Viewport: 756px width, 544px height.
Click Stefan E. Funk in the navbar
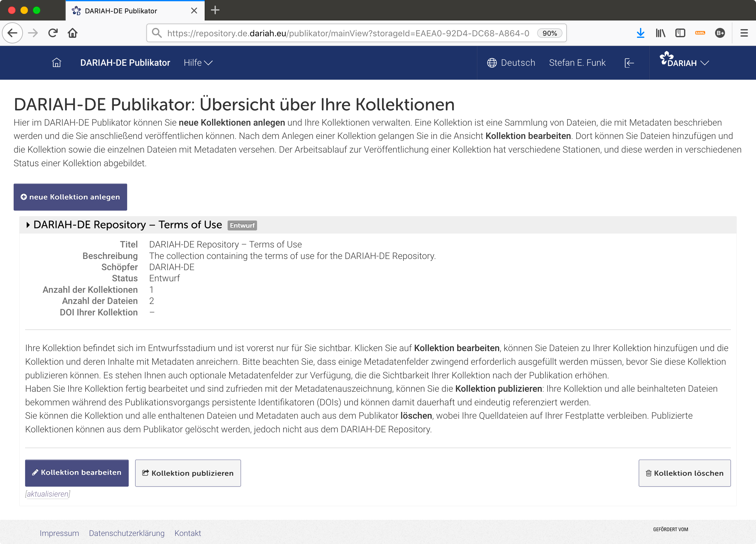pyautogui.click(x=577, y=62)
